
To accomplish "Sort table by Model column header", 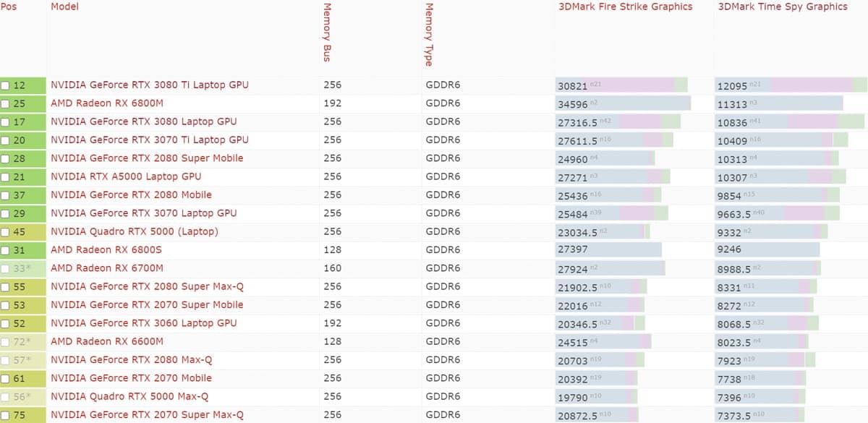I will point(64,7).
